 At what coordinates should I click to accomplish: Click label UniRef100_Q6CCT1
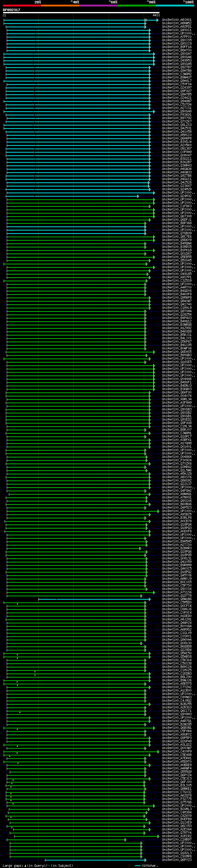[x=176, y=711]
